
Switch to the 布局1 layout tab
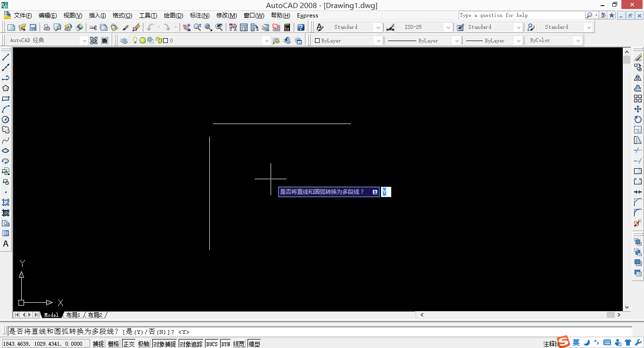point(73,315)
